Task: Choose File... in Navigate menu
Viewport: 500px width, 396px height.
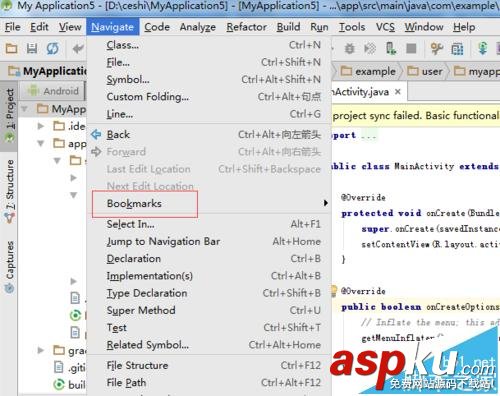Action: coord(209,62)
